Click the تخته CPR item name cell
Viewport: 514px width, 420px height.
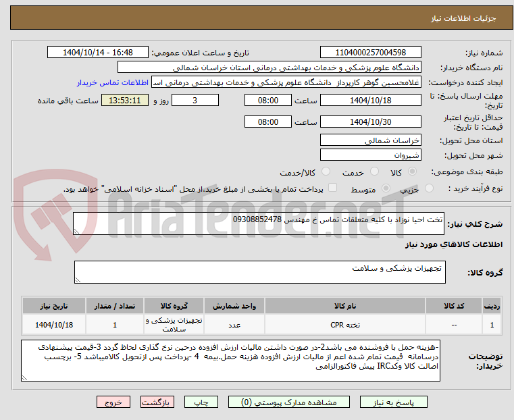(x=345, y=325)
